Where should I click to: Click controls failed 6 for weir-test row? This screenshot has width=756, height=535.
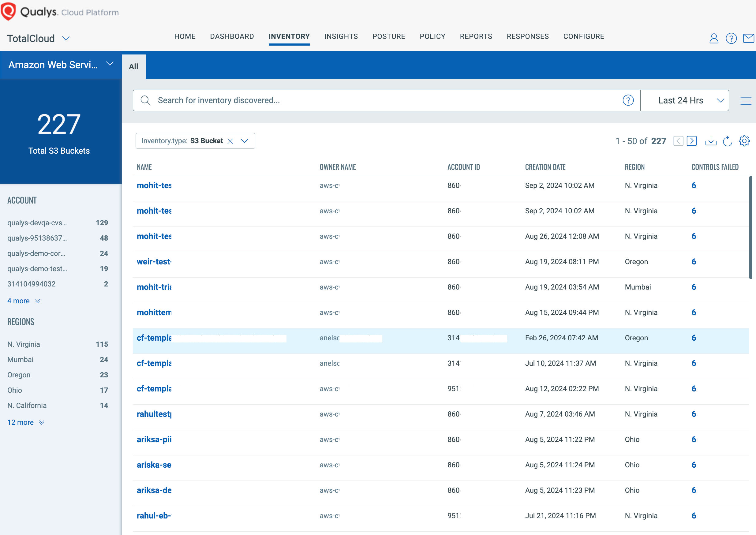pos(694,262)
